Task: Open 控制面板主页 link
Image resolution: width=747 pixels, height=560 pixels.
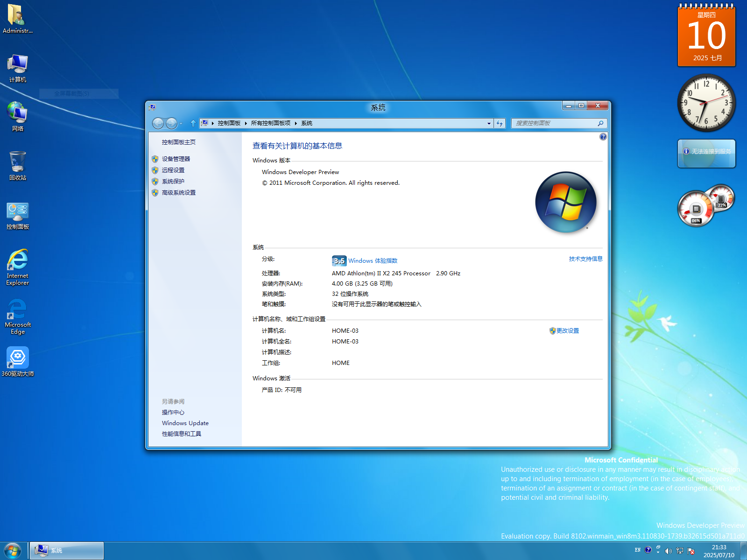Action: 179,142
